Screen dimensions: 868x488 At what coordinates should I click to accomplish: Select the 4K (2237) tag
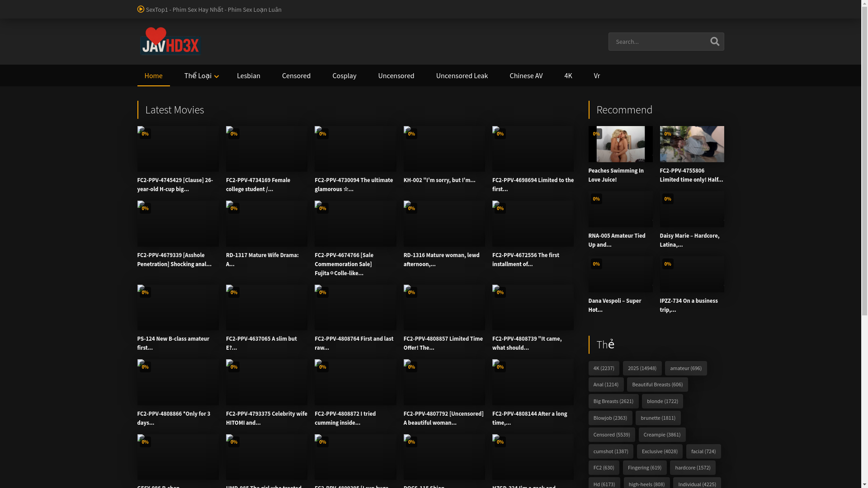click(x=603, y=368)
